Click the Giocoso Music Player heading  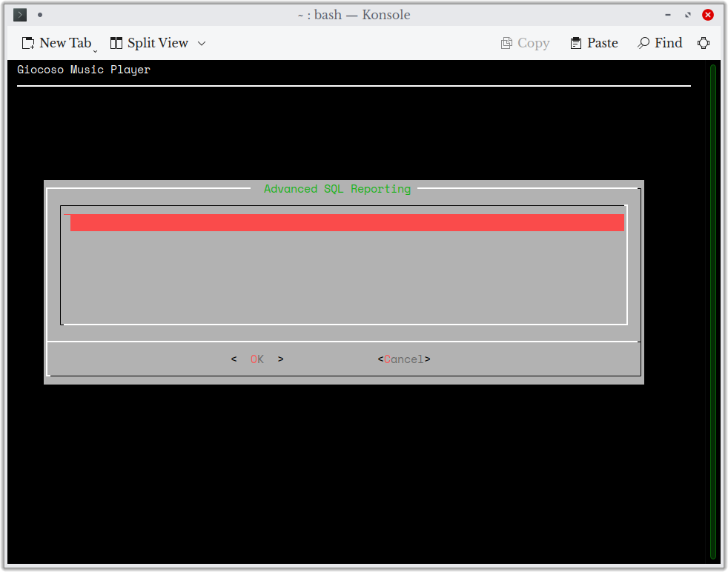[x=83, y=69]
